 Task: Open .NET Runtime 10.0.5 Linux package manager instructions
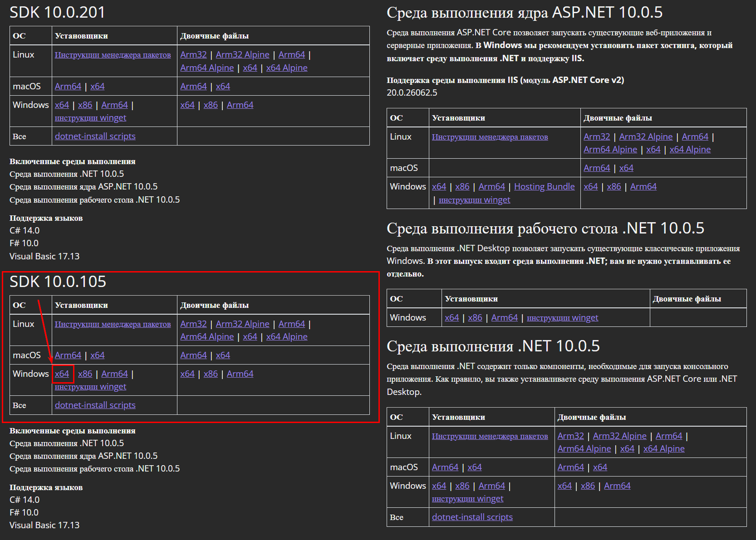click(x=490, y=436)
